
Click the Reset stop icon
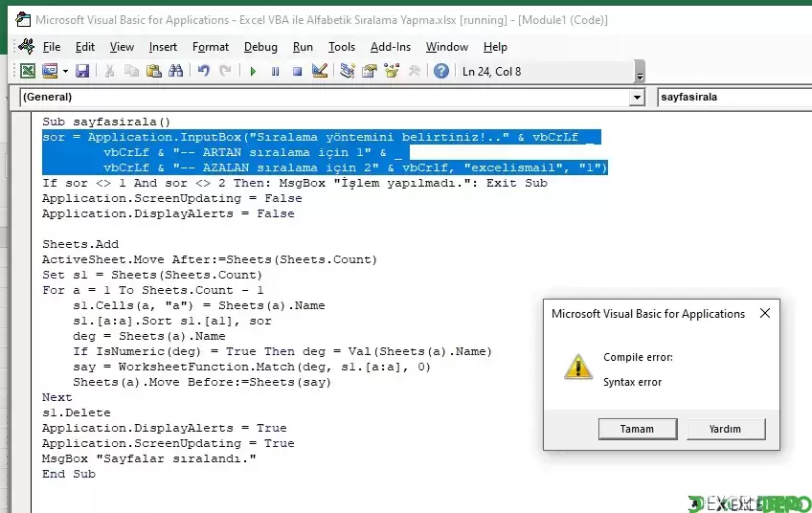297,72
